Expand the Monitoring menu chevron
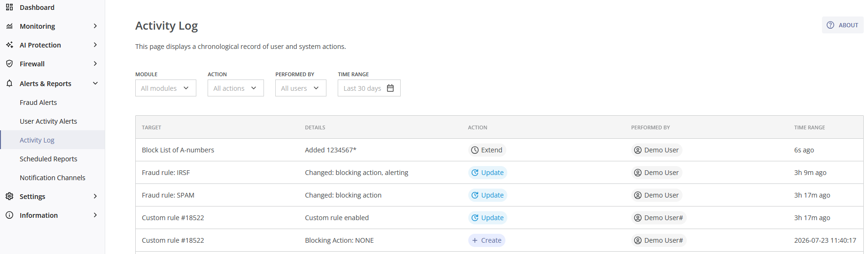This screenshot has width=868, height=254. pyautogui.click(x=95, y=26)
